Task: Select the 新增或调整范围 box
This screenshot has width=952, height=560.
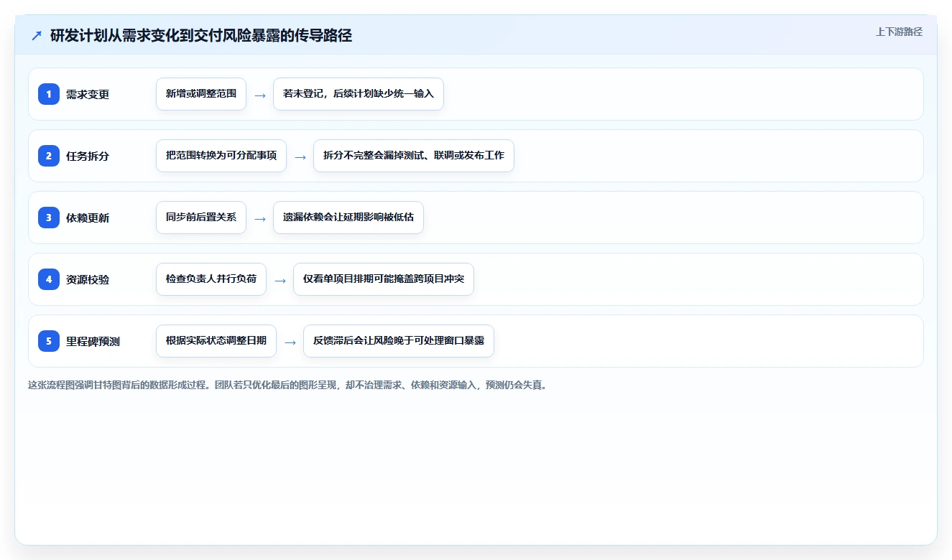Action: tap(201, 94)
